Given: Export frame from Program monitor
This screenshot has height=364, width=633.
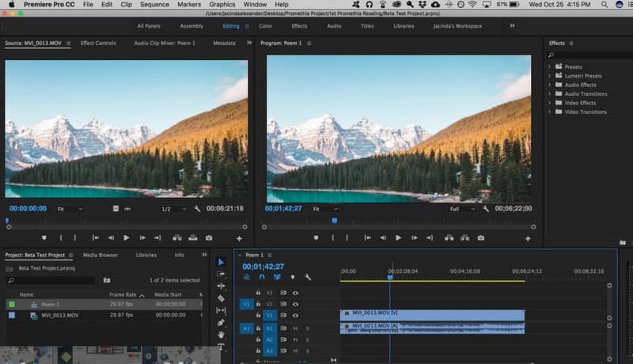Looking at the screenshot, I should (x=481, y=238).
